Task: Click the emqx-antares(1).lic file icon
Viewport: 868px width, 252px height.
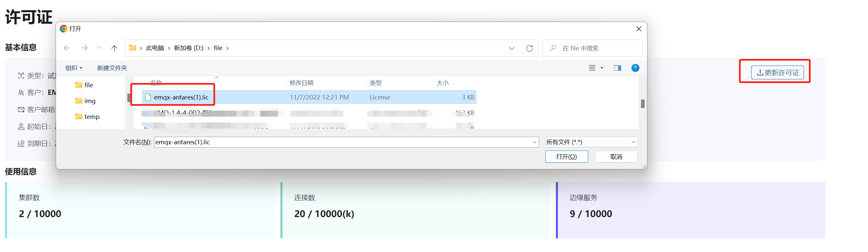Action: click(x=148, y=97)
